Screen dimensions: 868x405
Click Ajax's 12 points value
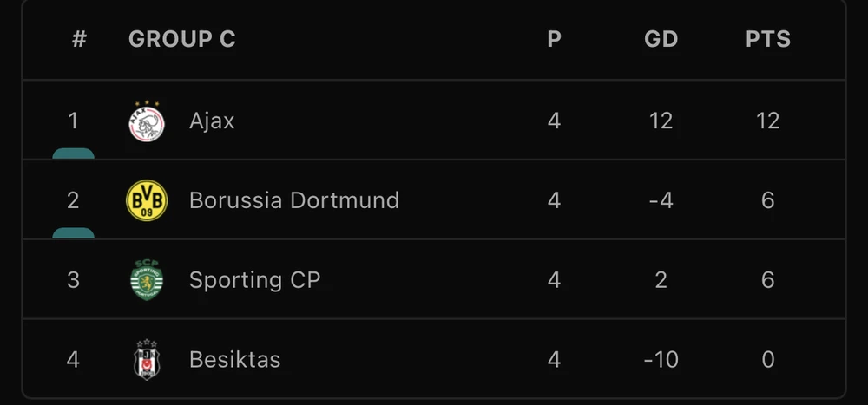767,121
